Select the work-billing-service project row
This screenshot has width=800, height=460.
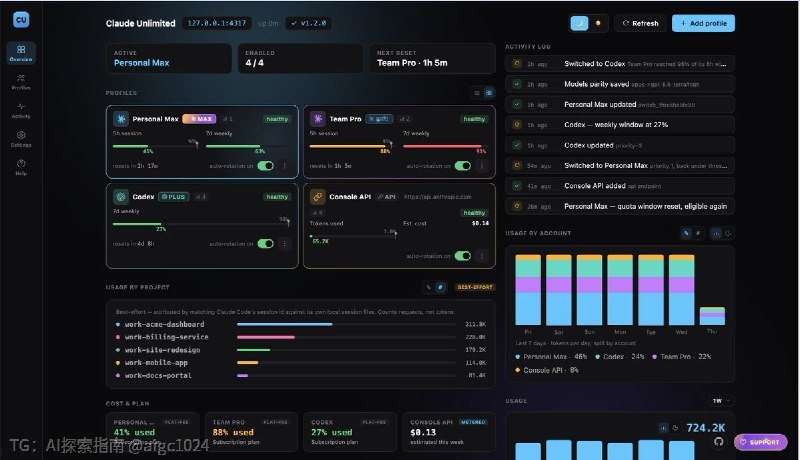301,337
